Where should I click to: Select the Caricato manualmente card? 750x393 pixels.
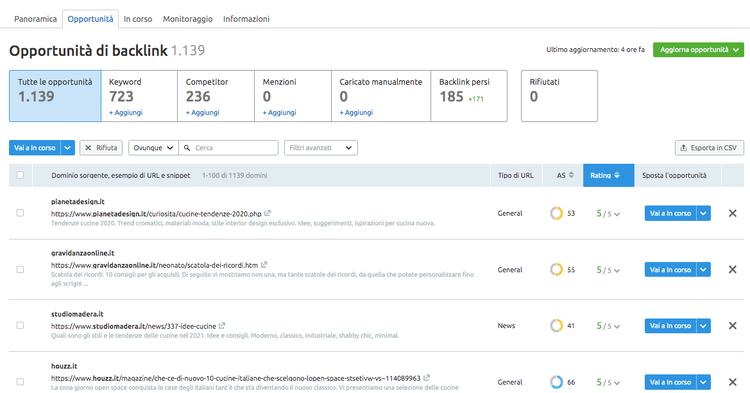[381, 96]
